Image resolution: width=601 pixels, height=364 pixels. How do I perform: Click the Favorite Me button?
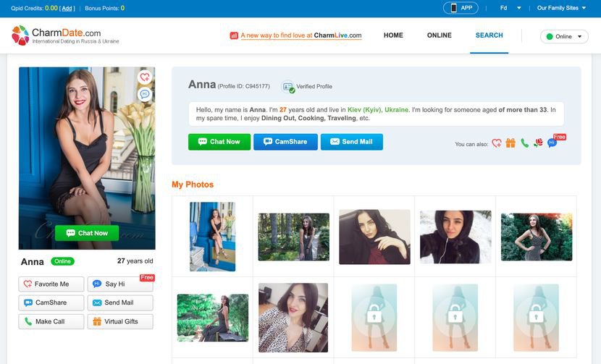51,284
